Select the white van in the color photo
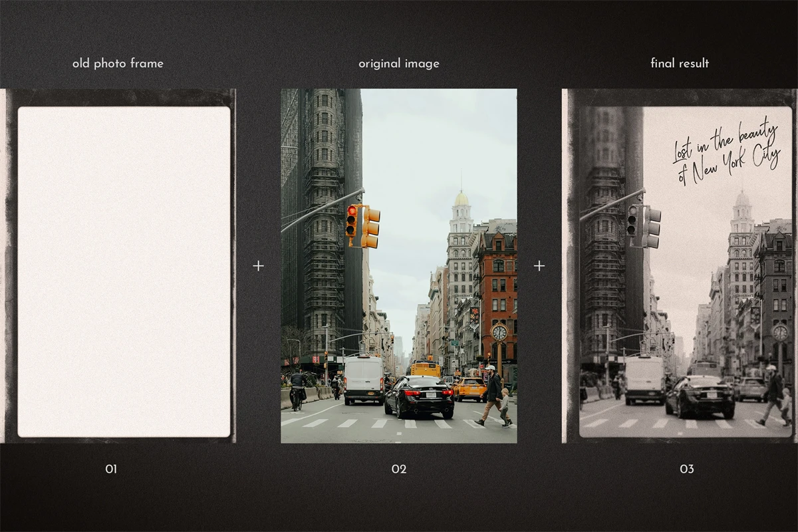Image resolution: width=798 pixels, height=532 pixels. pos(363,379)
